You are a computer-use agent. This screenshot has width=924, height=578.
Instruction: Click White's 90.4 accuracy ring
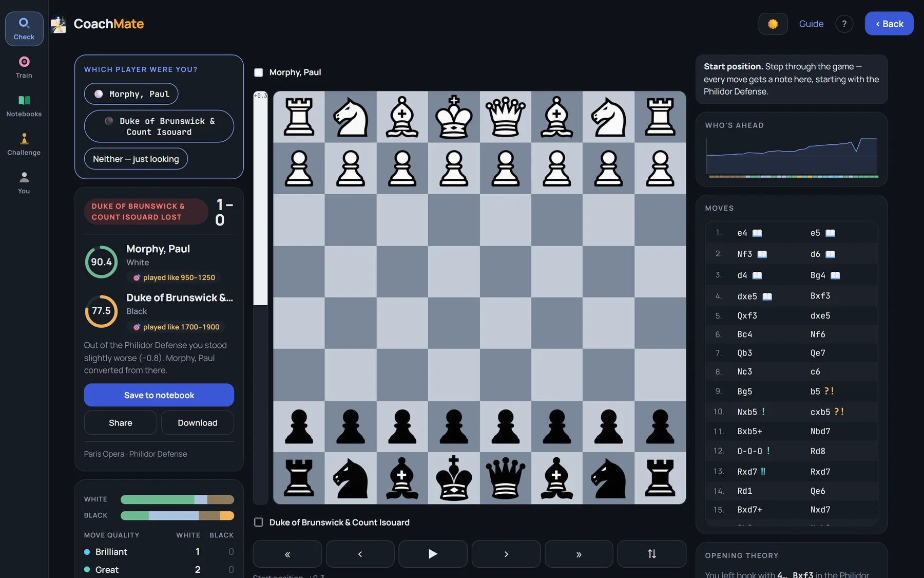pos(101,262)
